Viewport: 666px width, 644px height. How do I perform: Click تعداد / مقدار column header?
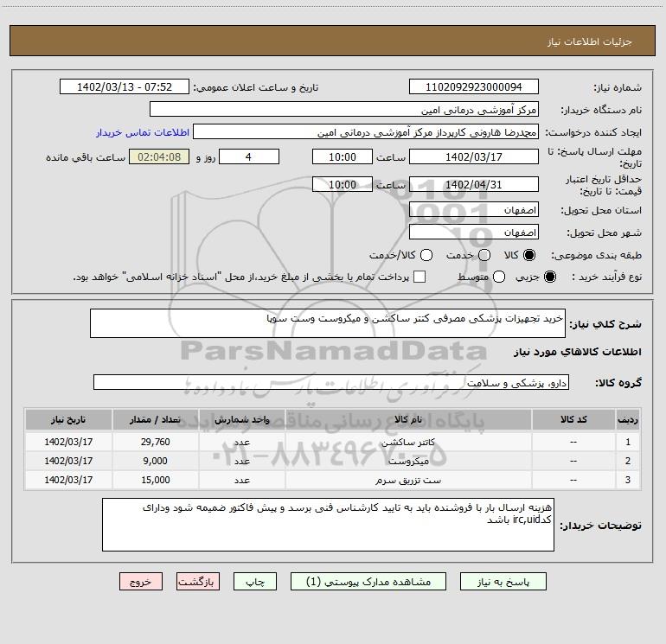coord(155,420)
